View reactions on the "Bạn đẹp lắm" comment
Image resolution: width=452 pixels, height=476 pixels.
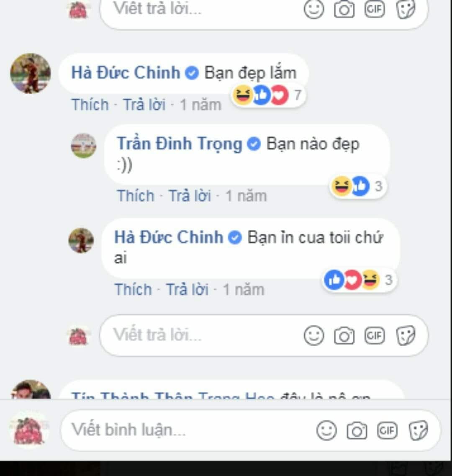(x=268, y=95)
